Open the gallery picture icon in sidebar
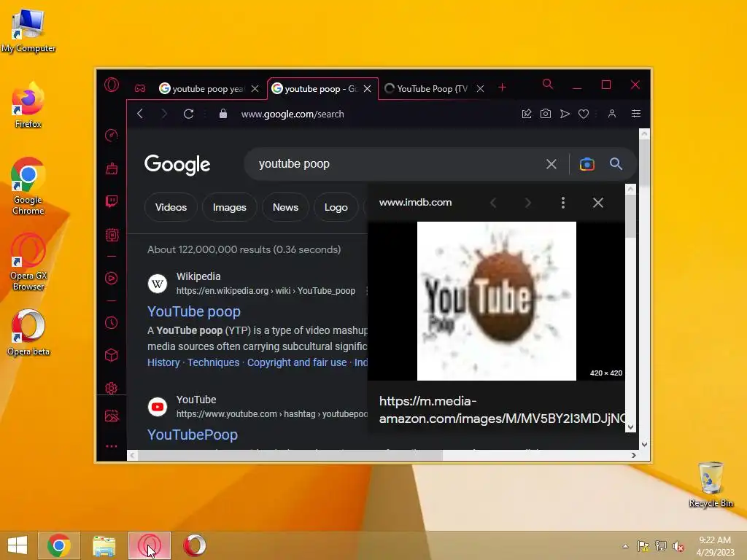Viewport: 747px width, 560px height. (112, 416)
